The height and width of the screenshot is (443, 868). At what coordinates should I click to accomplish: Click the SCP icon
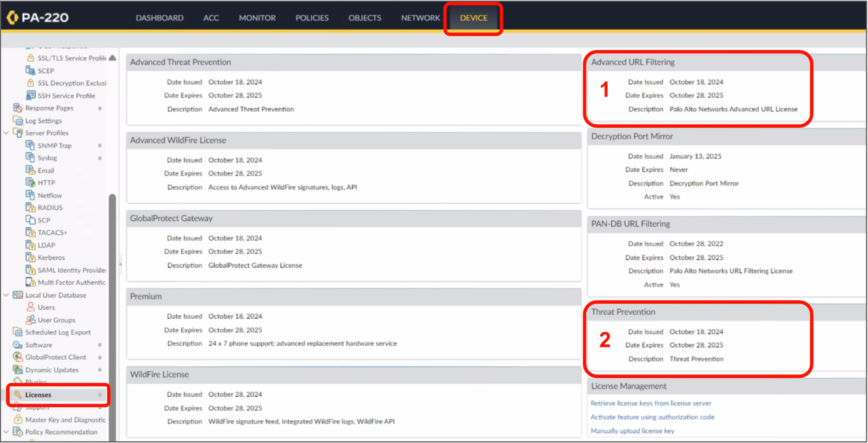click(x=30, y=220)
